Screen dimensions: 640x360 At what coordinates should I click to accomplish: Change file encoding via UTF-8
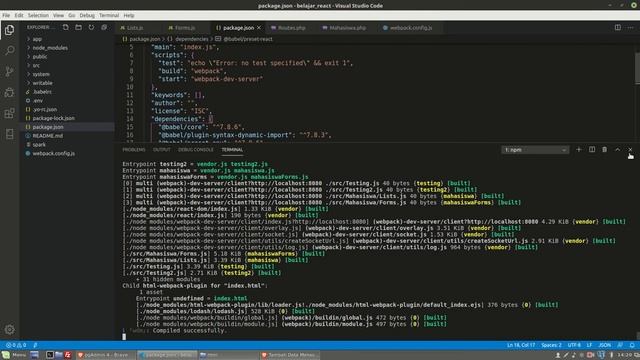pos(574,345)
